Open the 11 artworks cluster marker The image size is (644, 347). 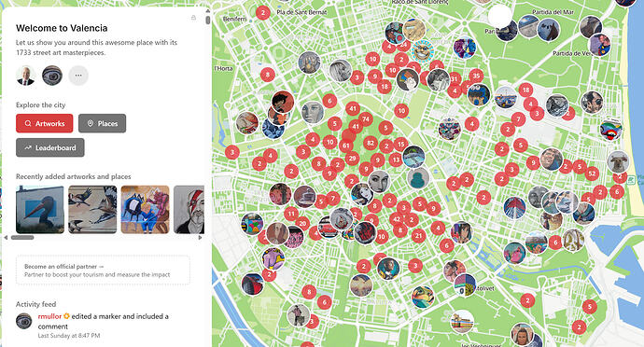tap(291, 214)
